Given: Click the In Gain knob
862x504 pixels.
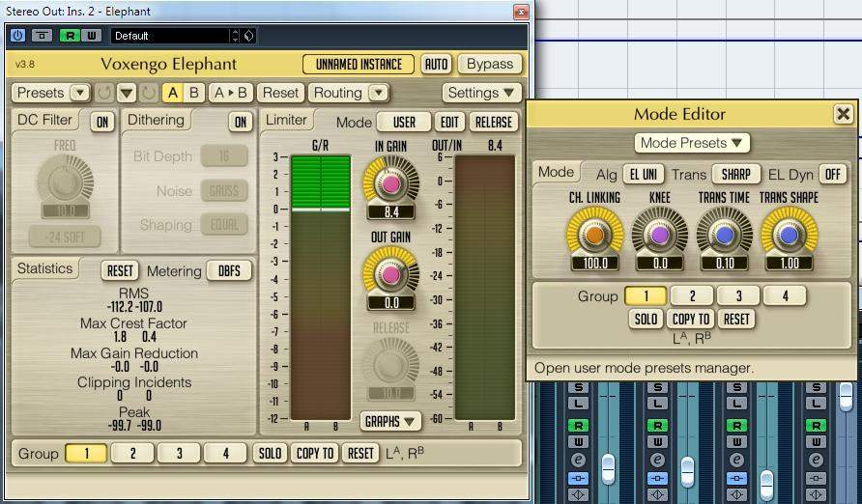Looking at the screenshot, I should tap(391, 182).
